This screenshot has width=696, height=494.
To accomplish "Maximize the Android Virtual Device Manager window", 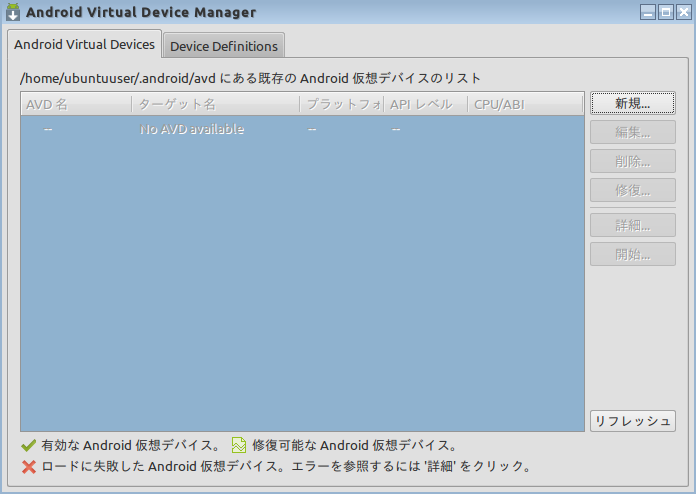I will coord(666,12).
